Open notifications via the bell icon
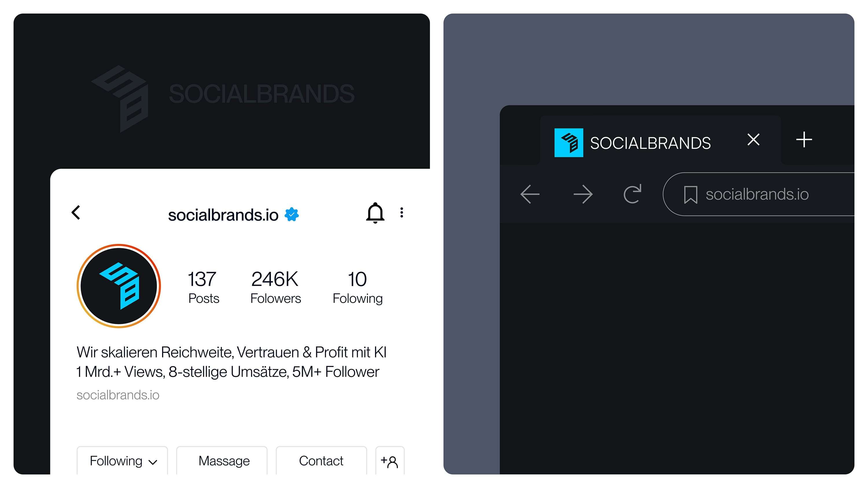This screenshot has height=488, width=868. point(375,213)
